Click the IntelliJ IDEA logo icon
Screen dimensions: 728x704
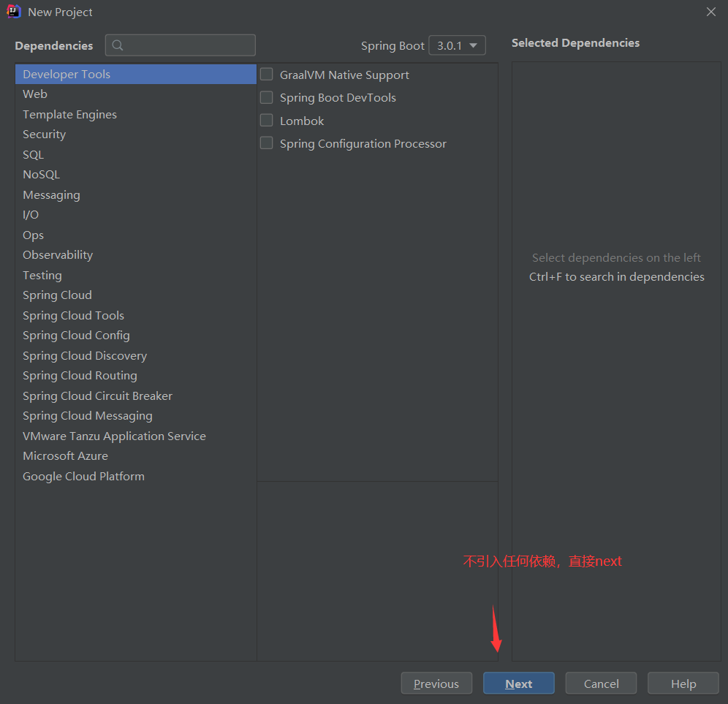13,12
